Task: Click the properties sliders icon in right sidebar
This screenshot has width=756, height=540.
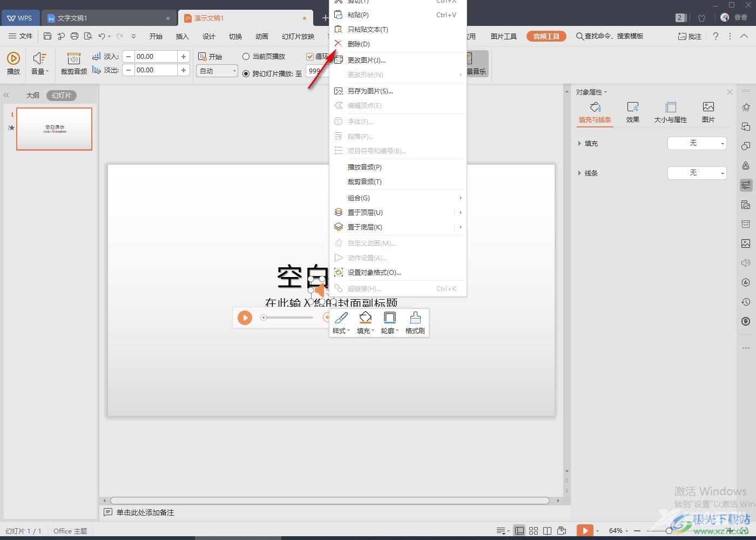Action: coord(746,185)
